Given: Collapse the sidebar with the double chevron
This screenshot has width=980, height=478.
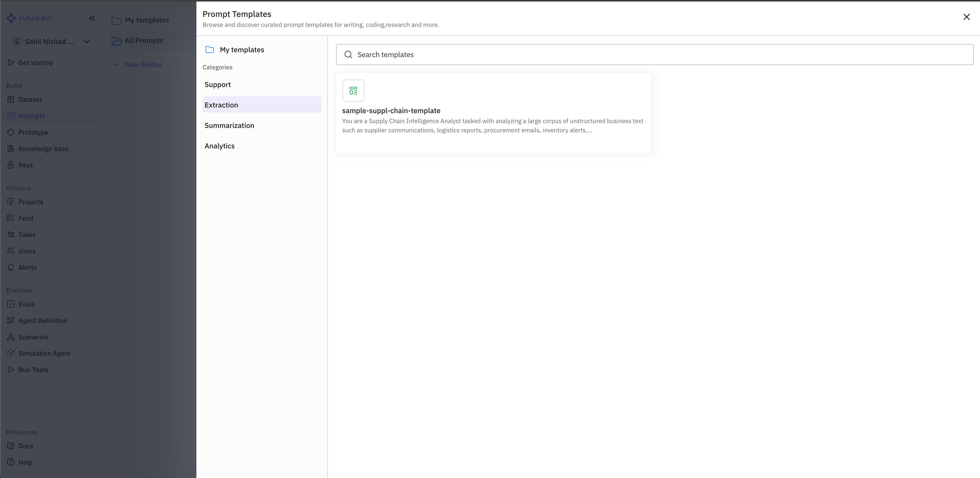Looking at the screenshot, I should (92, 18).
